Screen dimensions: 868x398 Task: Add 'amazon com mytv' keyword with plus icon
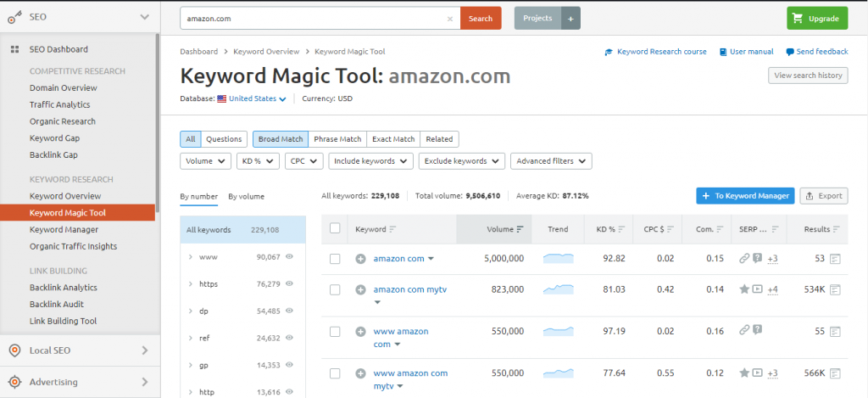pyautogui.click(x=360, y=289)
